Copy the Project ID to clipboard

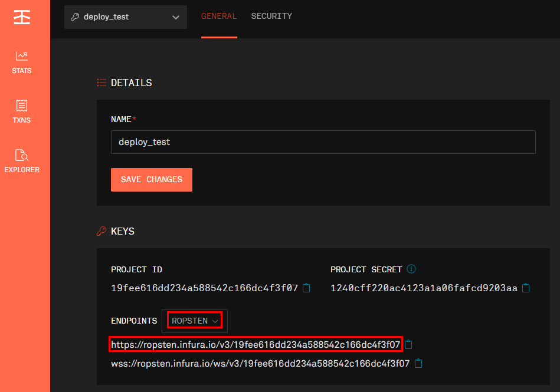click(306, 288)
